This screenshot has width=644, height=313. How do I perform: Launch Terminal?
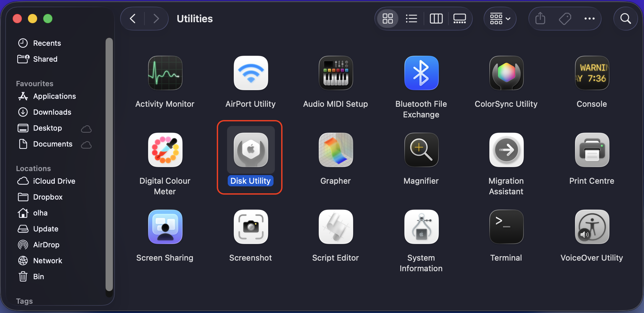pyautogui.click(x=506, y=227)
